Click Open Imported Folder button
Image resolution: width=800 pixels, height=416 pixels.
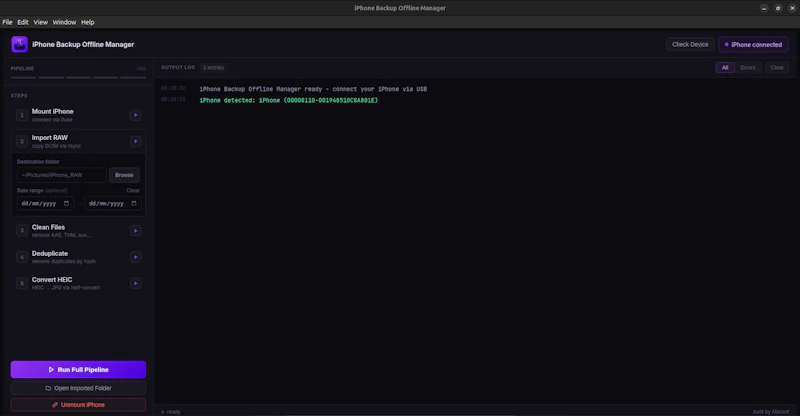coord(78,388)
